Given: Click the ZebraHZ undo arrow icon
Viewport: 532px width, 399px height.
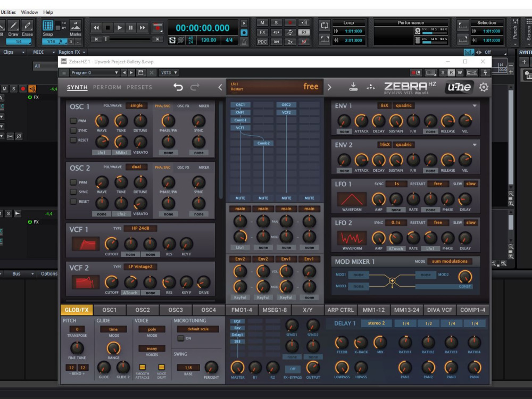Looking at the screenshot, I should click(x=178, y=87).
